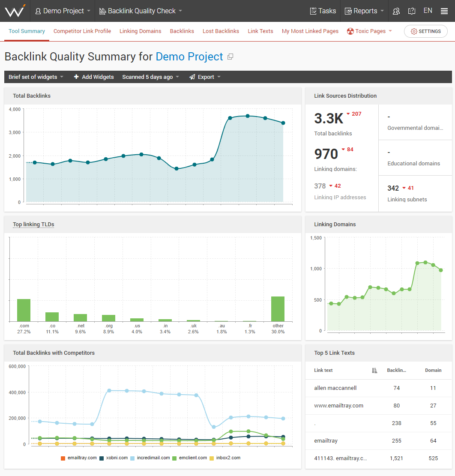Image resolution: width=455 pixels, height=476 pixels.
Task: Open the help book icon
Action: pos(412,11)
